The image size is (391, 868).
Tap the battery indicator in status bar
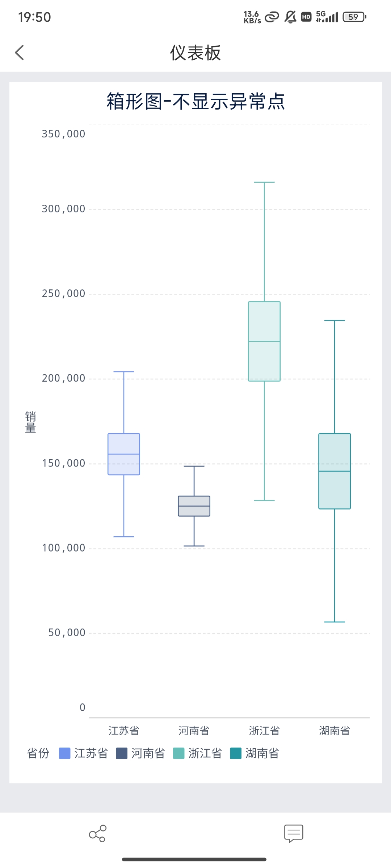(354, 17)
